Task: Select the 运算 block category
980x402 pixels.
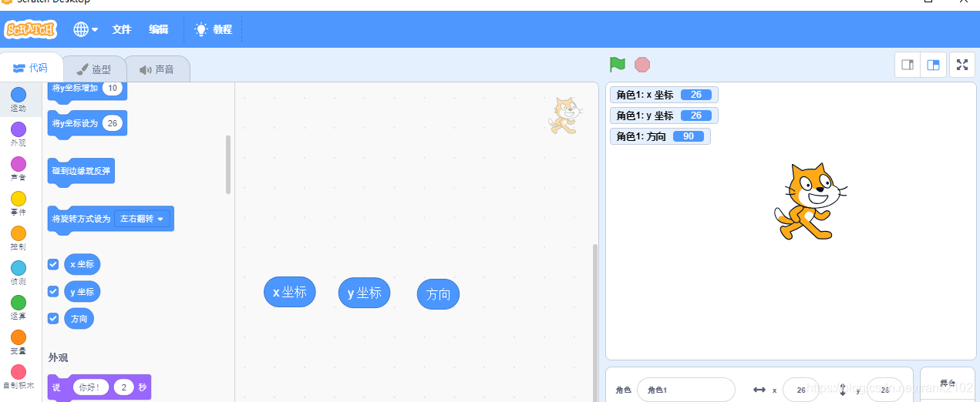Action: pyautogui.click(x=19, y=307)
